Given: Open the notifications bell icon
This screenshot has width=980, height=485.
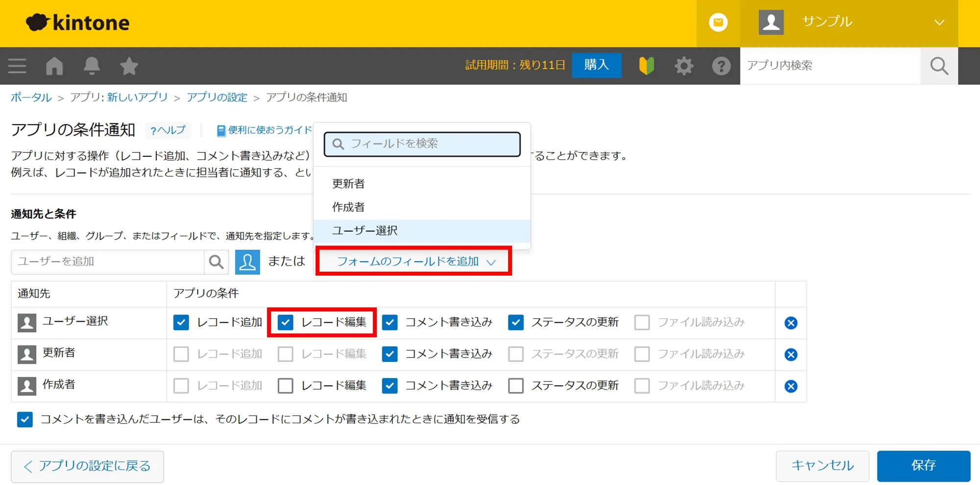Looking at the screenshot, I should (92, 66).
